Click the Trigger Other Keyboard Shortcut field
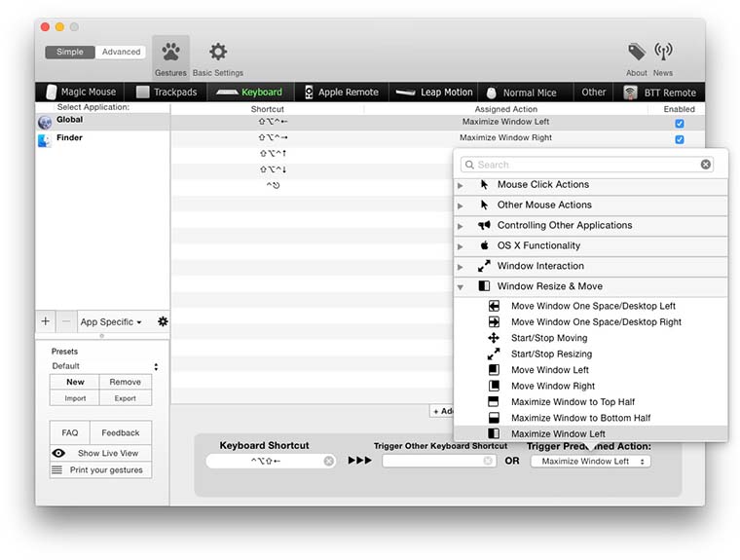The width and height of the screenshot is (740, 560). 439,461
